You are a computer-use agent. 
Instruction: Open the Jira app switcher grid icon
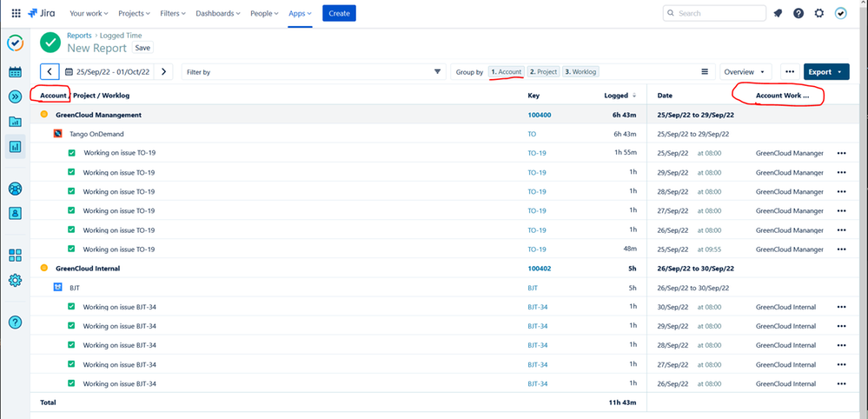[x=16, y=13]
